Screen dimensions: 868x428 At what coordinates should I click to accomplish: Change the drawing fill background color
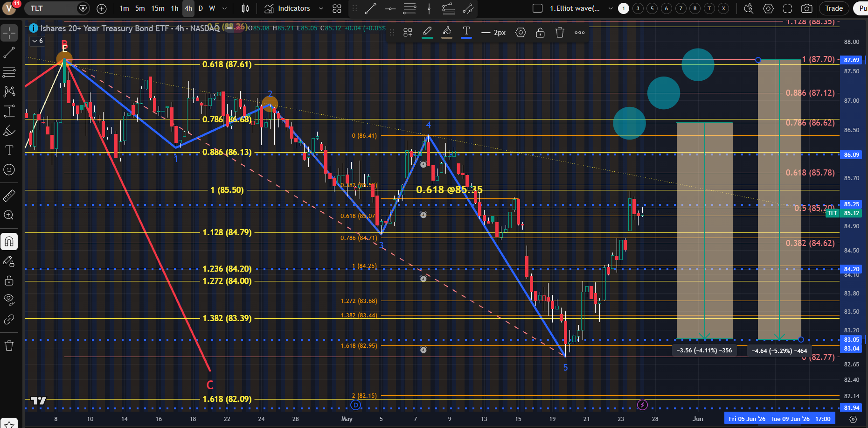point(447,33)
